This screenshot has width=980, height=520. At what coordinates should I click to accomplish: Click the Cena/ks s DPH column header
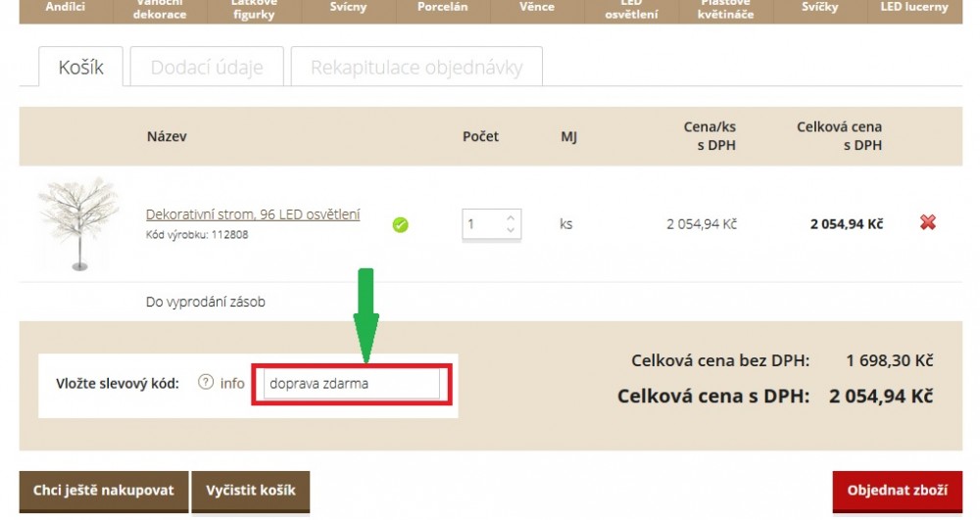710,136
